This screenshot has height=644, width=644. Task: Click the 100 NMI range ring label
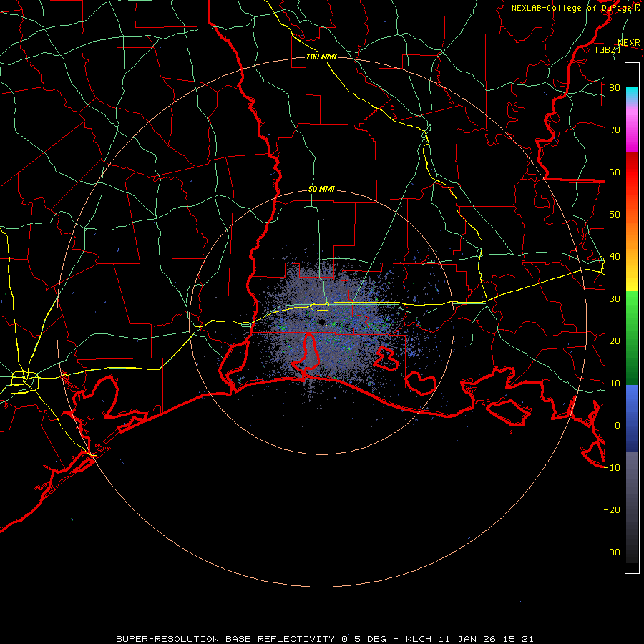321,57
